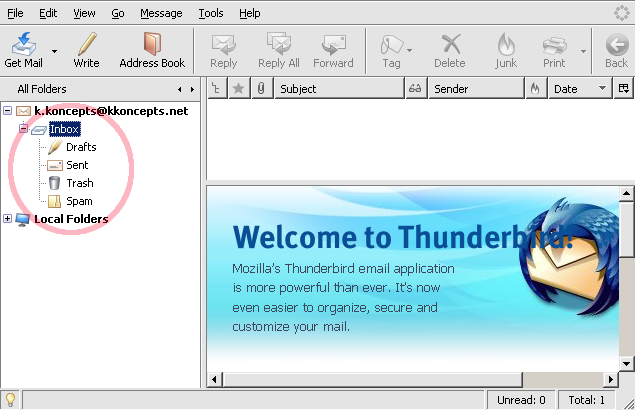The image size is (635, 410).
Task: Write a new message
Action: 86,50
